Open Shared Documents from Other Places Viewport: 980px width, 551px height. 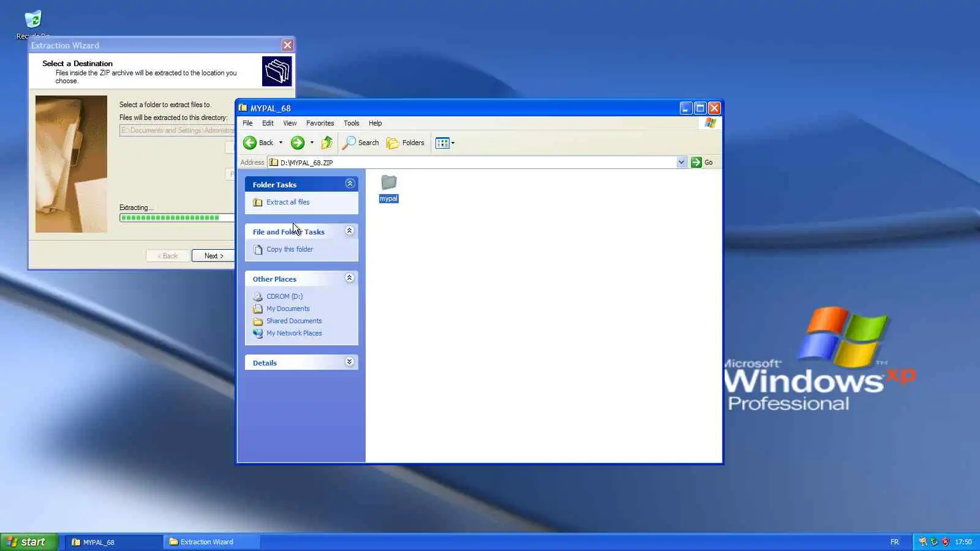(294, 321)
